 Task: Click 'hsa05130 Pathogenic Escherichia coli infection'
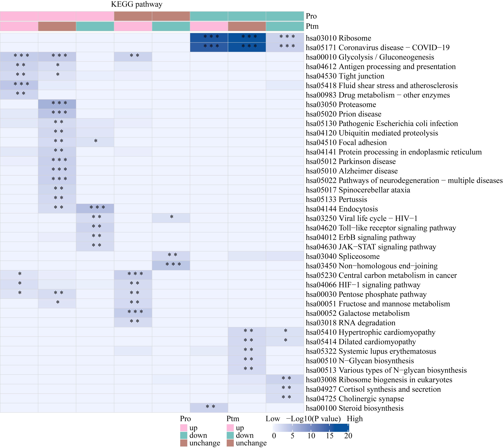[382, 124]
